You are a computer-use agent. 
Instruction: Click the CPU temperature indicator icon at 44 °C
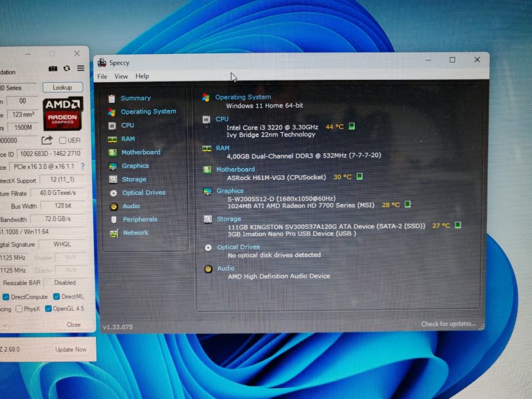[x=352, y=127]
